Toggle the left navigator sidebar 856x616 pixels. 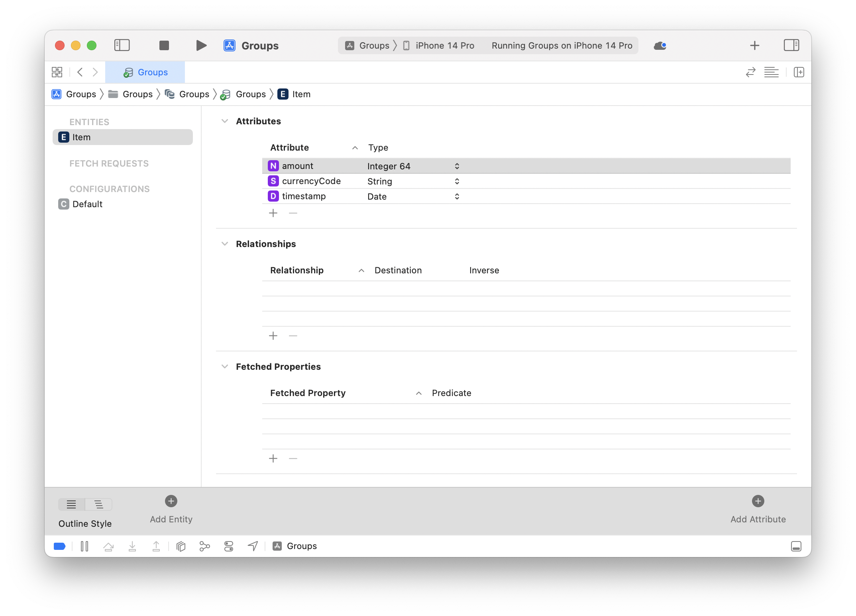click(x=122, y=45)
